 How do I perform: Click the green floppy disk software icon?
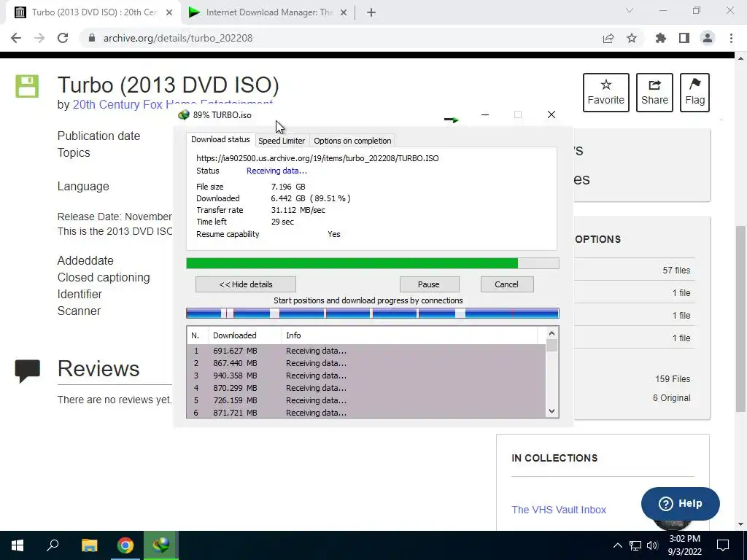[x=27, y=86]
